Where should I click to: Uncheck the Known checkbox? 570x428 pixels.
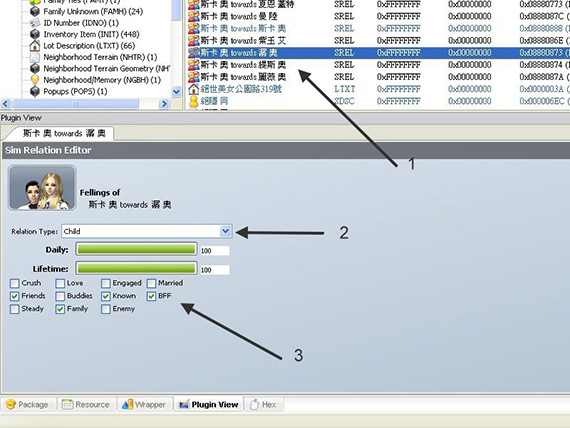[106, 296]
